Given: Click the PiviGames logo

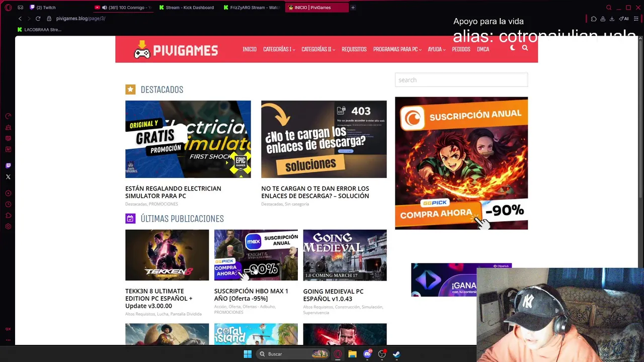Looking at the screenshot, I should [176, 50].
